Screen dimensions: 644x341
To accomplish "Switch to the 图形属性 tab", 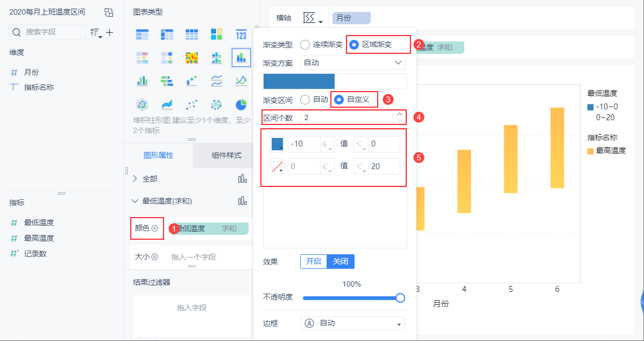I will click(x=158, y=156).
